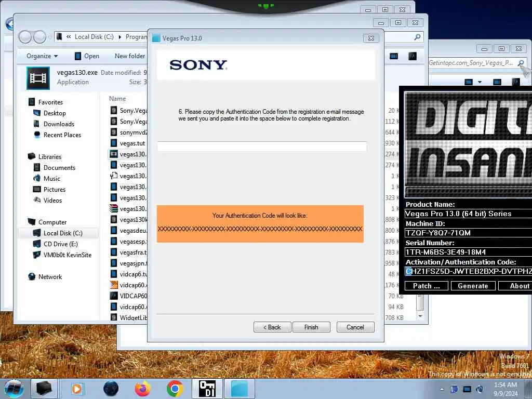Open the About button in keygen

[x=516, y=286]
